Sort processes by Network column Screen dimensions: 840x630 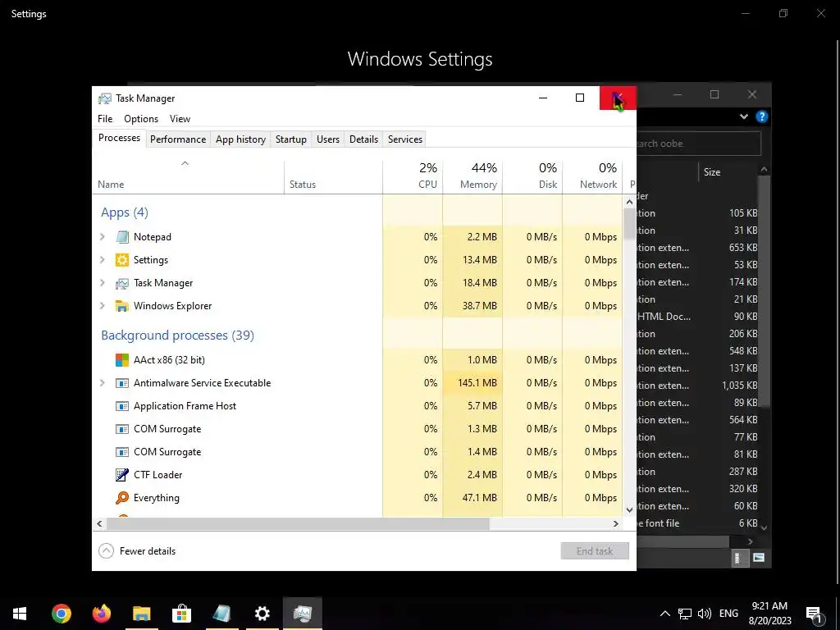pos(592,177)
